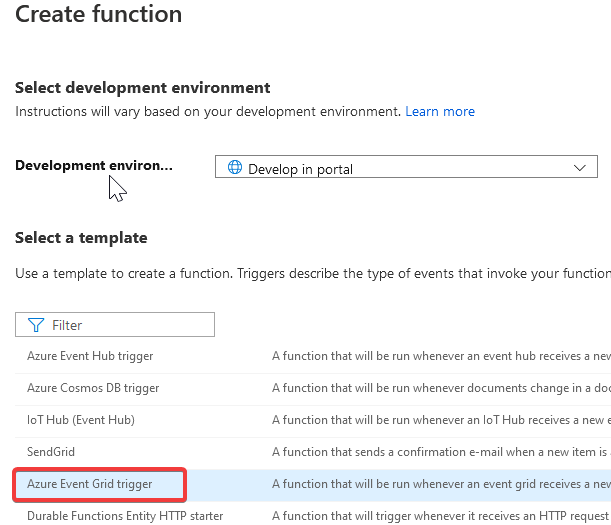Click the funnel filter icon

(x=36, y=325)
